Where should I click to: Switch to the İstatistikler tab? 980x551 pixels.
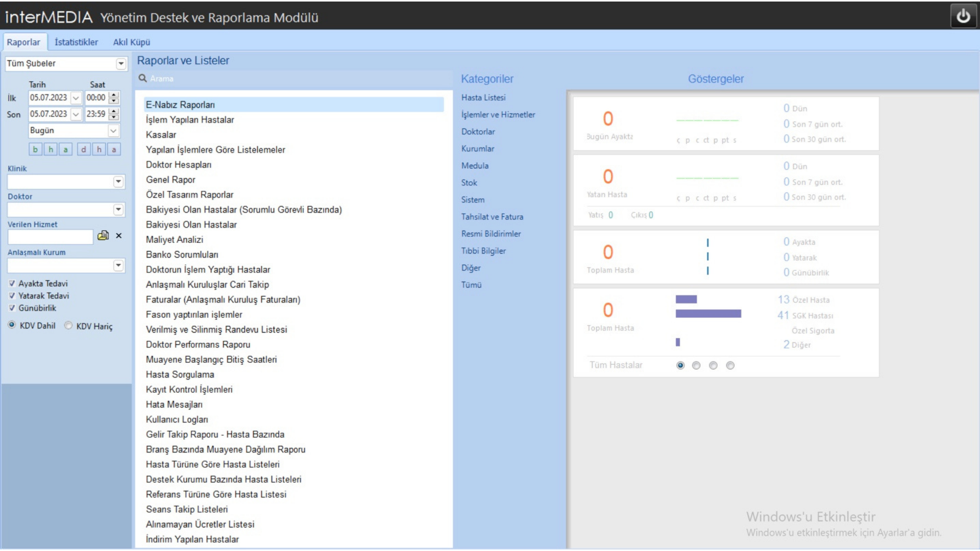76,42
